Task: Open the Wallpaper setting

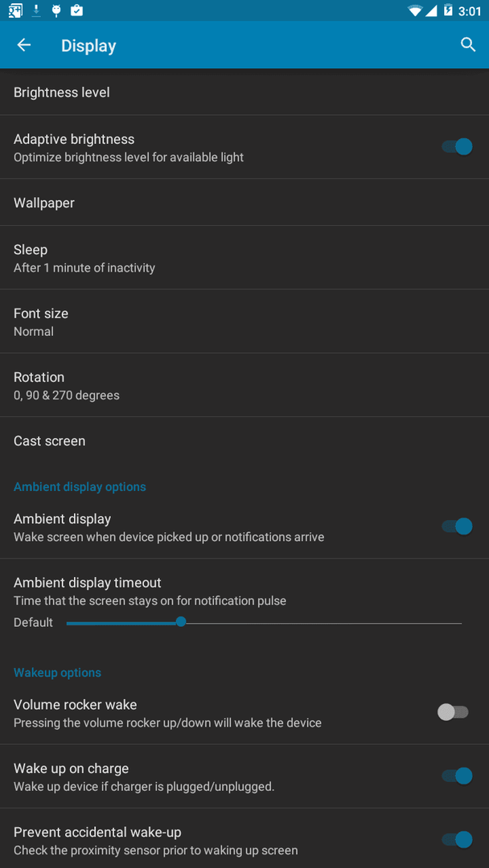Action: click(x=244, y=203)
